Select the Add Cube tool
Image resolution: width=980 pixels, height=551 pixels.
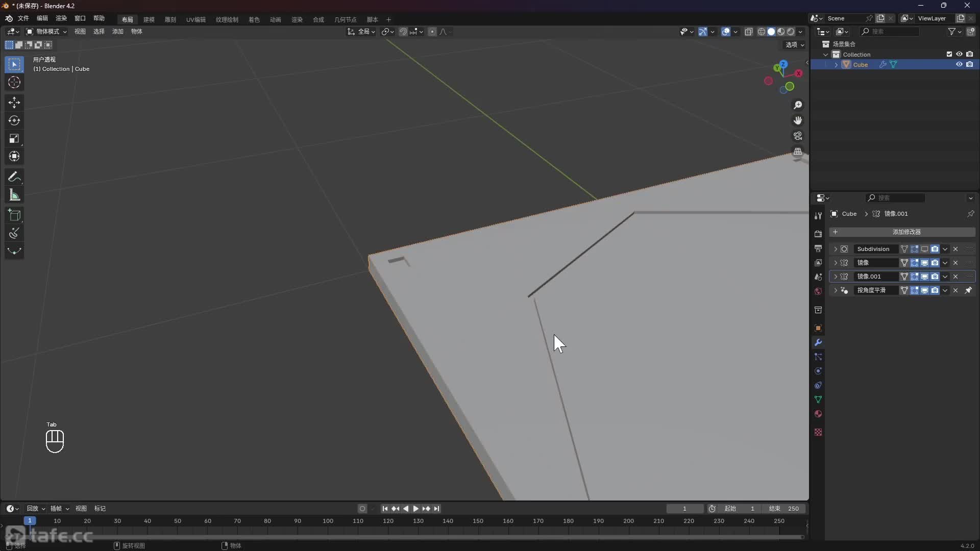(x=14, y=215)
